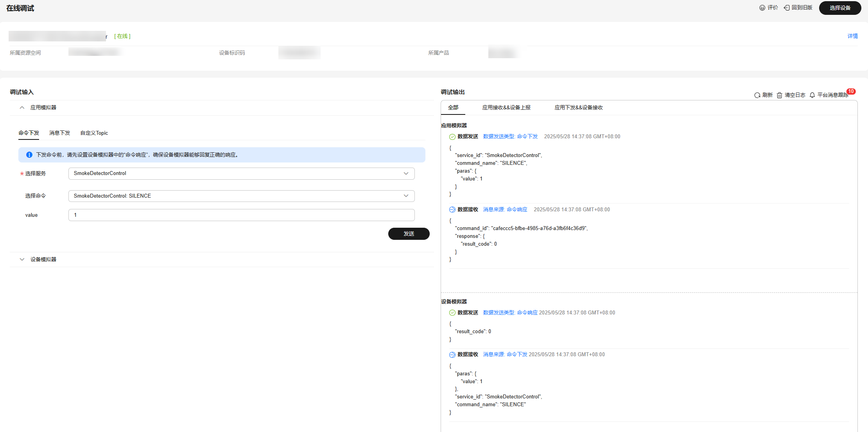Click the 评价 smiley icon
868x432 pixels.
click(762, 8)
